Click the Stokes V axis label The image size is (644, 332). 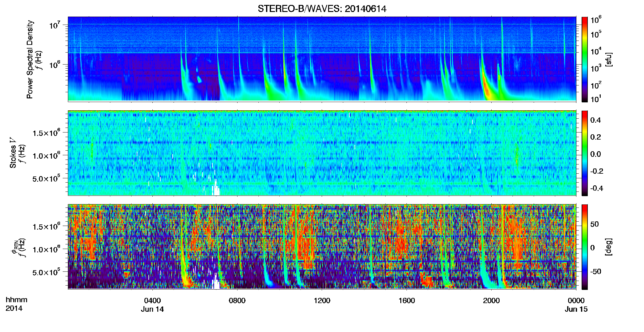13,153
